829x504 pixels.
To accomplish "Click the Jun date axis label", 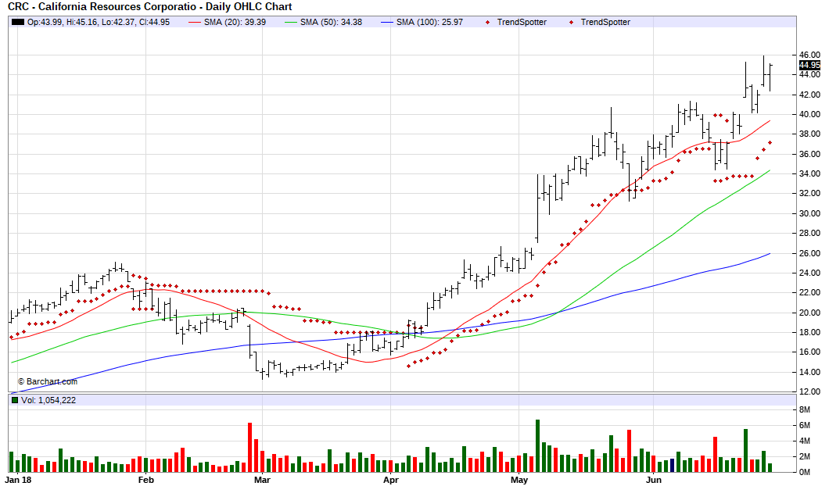I will (654, 480).
